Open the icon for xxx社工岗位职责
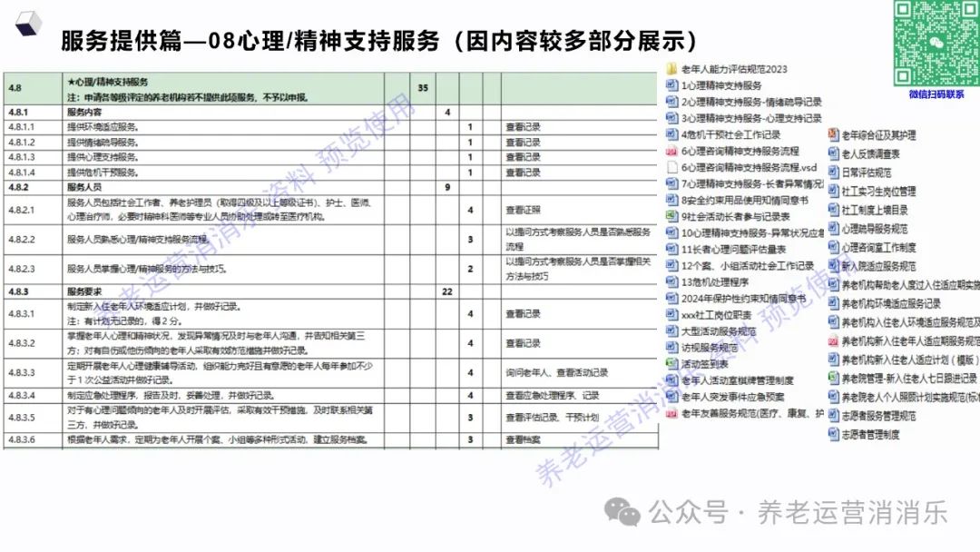Image resolution: width=980 pixels, height=552 pixels. pos(671,314)
